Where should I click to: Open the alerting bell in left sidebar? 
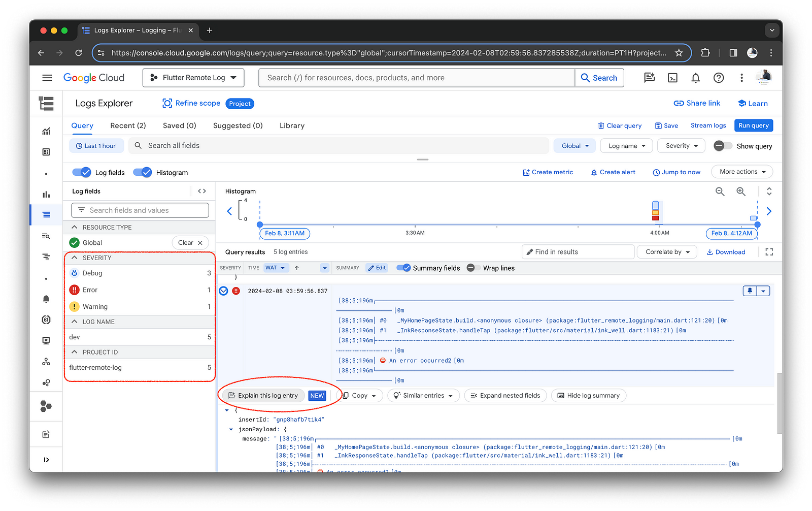(x=46, y=299)
